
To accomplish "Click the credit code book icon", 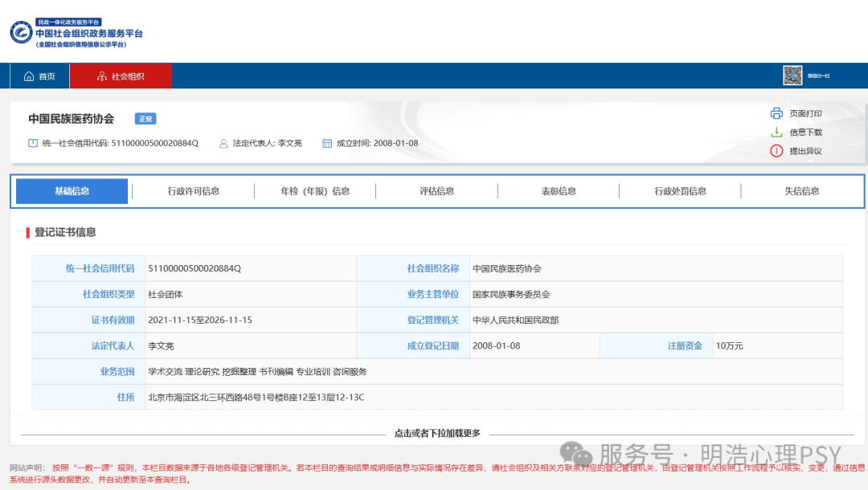I will 33,143.
